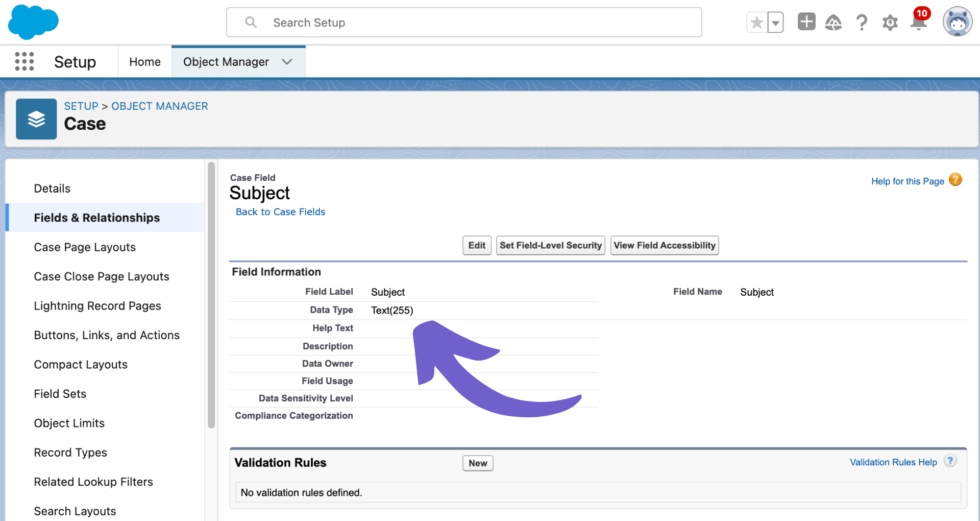Click the Validation Rules Help question icon

coord(950,460)
